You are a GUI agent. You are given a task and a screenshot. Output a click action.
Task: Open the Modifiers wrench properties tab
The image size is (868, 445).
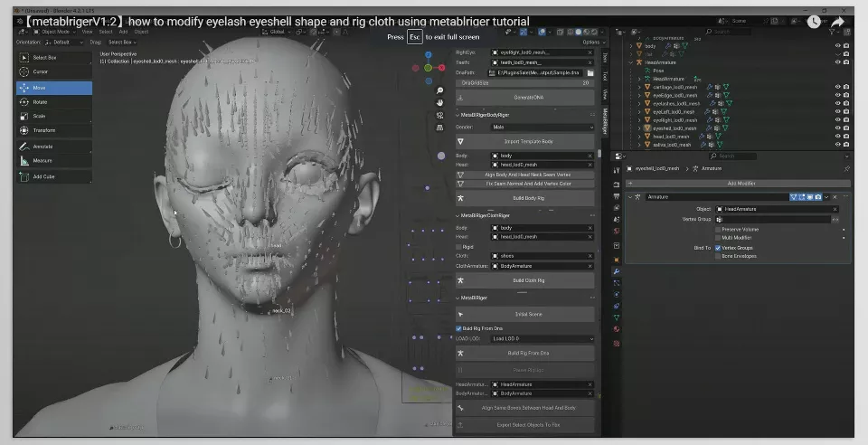pyautogui.click(x=617, y=271)
